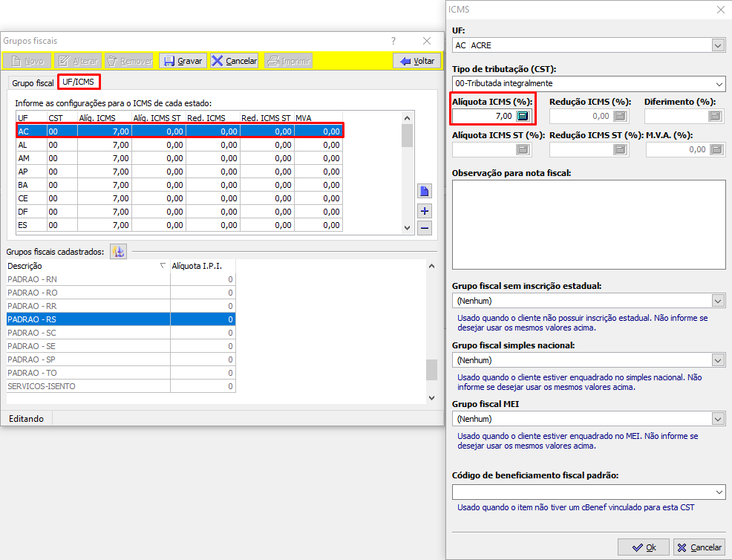Click Ok in the ICMS dialog
Image resolution: width=732 pixels, height=560 pixels.
tap(644, 547)
